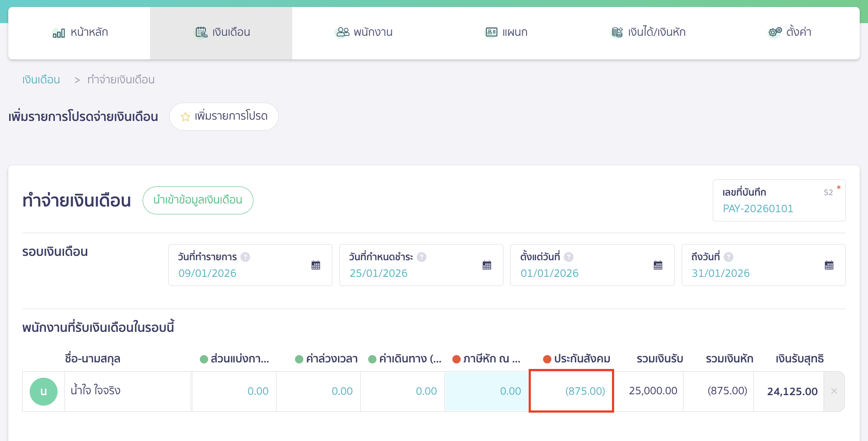Image resolution: width=868 pixels, height=441 pixels.
Task: Select the ประกันสังคม (875.00) cell
Action: [571, 391]
